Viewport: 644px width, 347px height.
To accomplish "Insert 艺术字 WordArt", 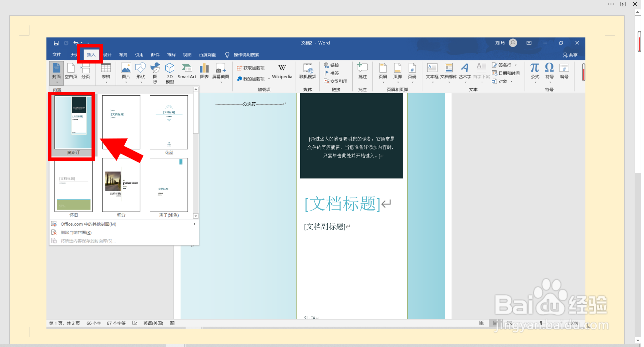I will click(x=465, y=73).
